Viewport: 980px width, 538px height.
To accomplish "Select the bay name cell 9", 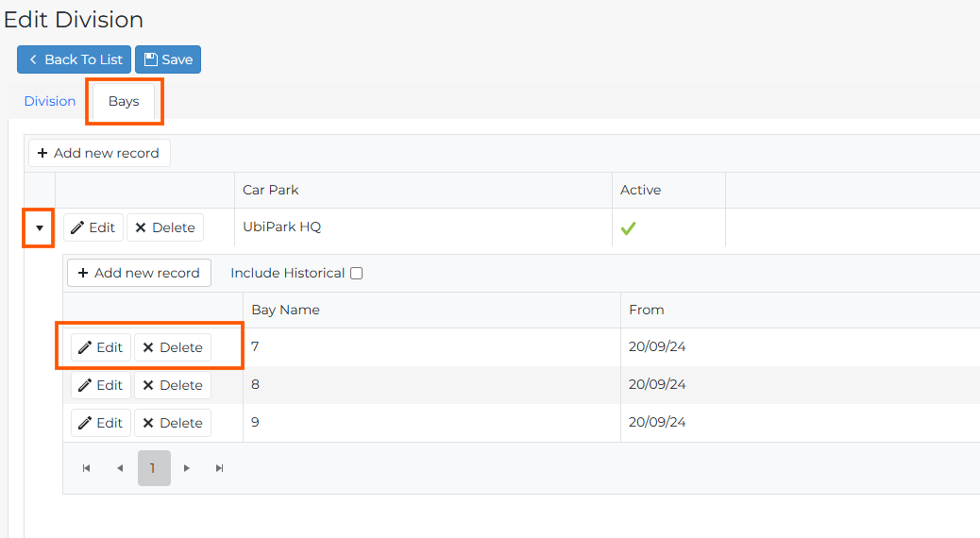I will tap(431, 423).
